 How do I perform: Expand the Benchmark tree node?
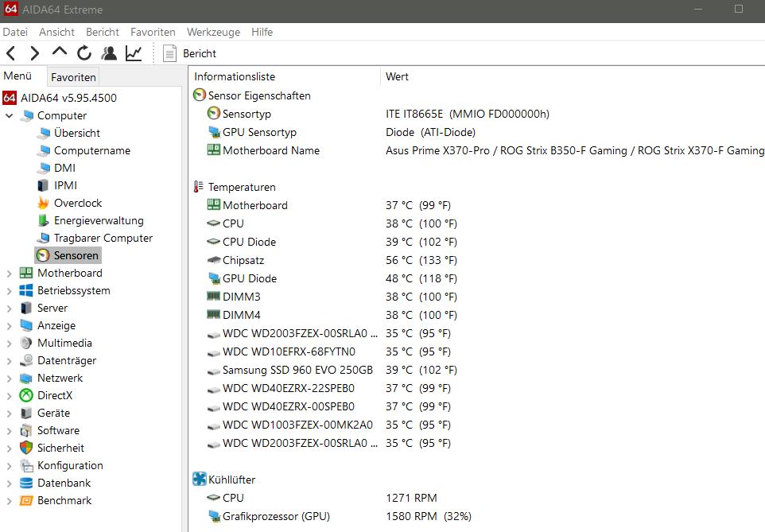9,501
